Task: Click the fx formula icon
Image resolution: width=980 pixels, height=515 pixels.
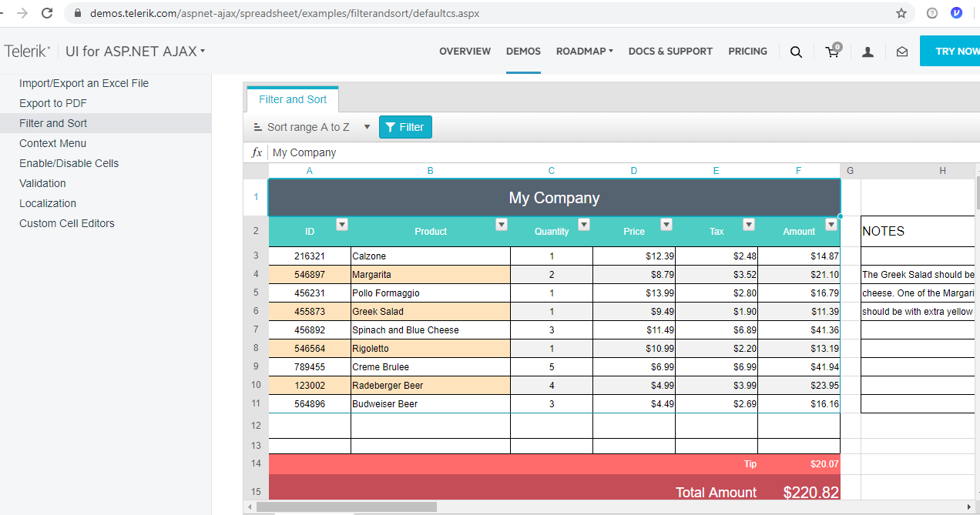Action: (x=257, y=152)
